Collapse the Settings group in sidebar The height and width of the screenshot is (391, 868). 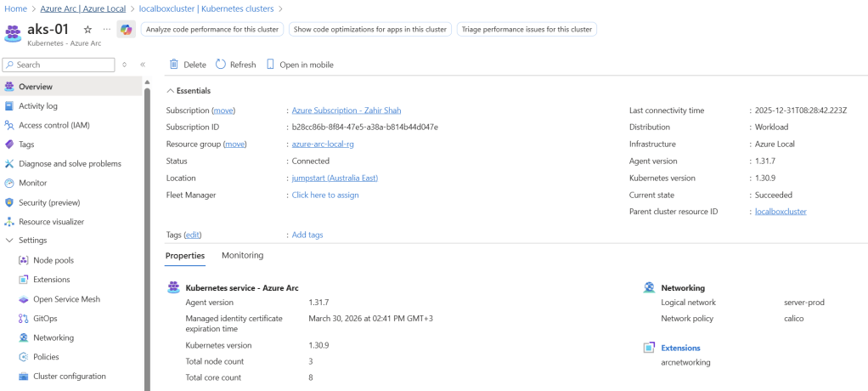coord(9,241)
